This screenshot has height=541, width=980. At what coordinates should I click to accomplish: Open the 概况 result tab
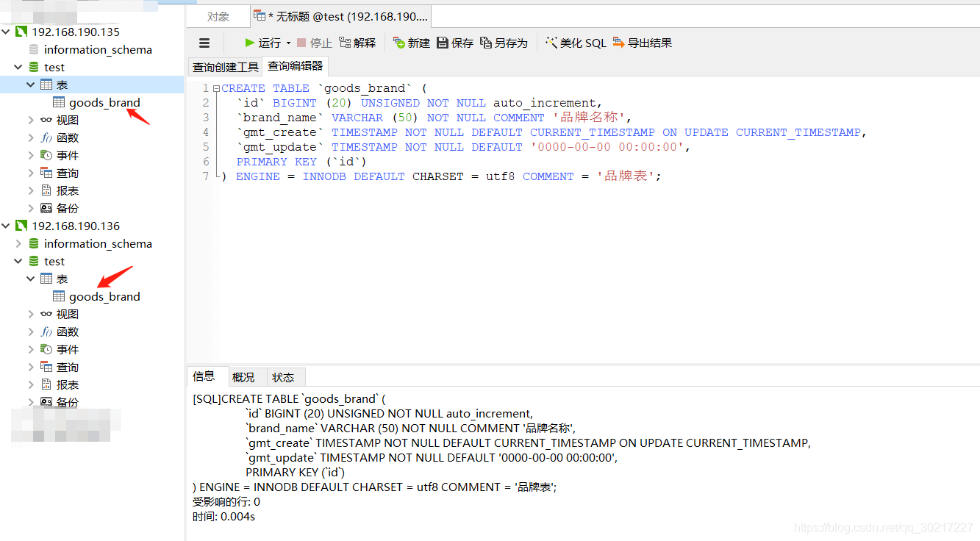click(243, 377)
